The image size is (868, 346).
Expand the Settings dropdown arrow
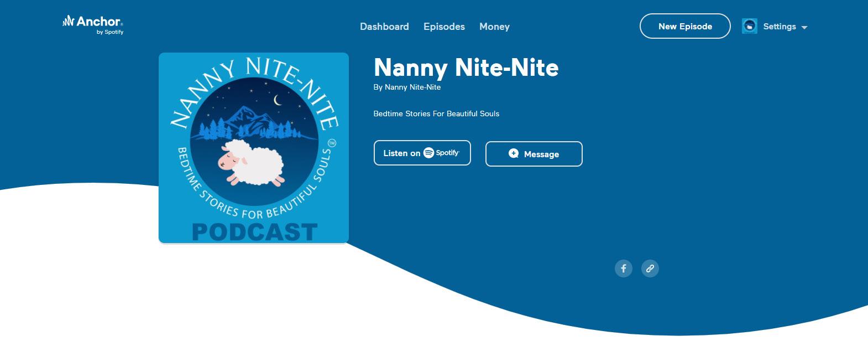pyautogui.click(x=804, y=27)
